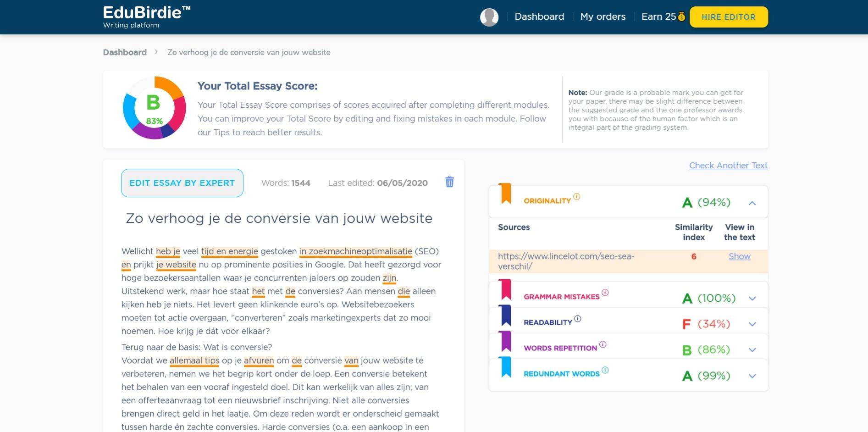Image resolution: width=868 pixels, height=432 pixels.
Task: Open the Redundant Words info icon
Action: pos(605,370)
